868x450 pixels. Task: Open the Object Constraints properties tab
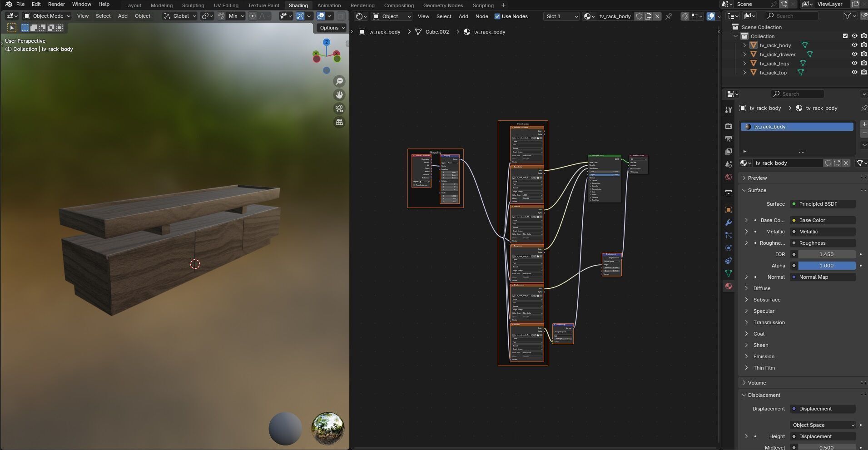pyautogui.click(x=729, y=261)
